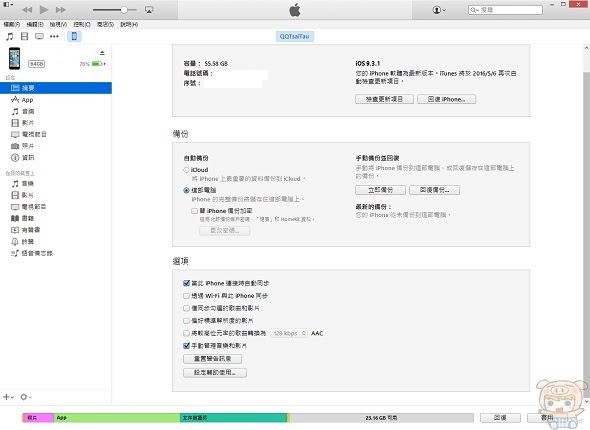Toggle auto sync when this iPhone connected checkbox
The height and width of the screenshot is (430, 590).
pyautogui.click(x=186, y=283)
